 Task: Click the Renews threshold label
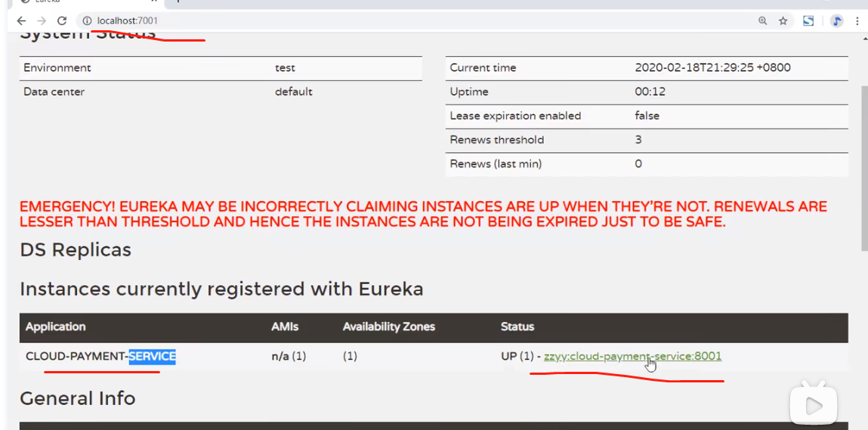coord(497,140)
